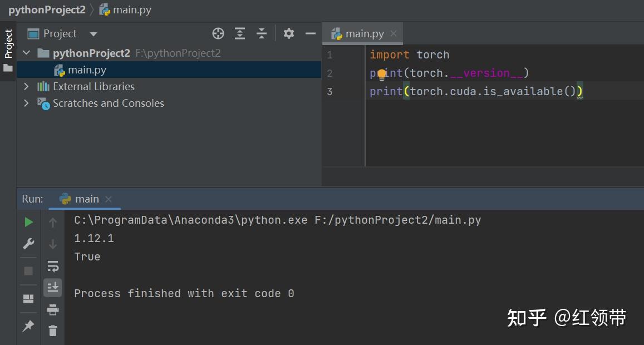644x345 pixels.
Task: Expand Scratches and Consoles
Action: pyautogui.click(x=26, y=103)
